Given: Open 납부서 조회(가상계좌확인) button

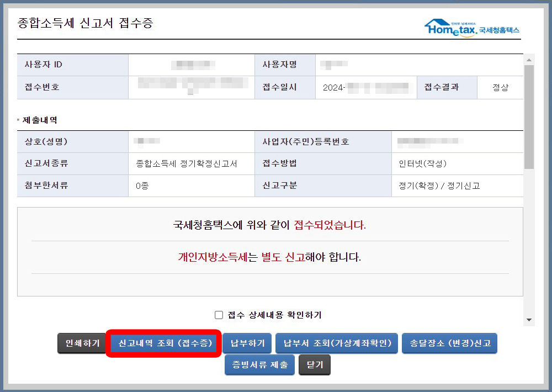Looking at the screenshot, I should pyautogui.click(x=338, y=343).
